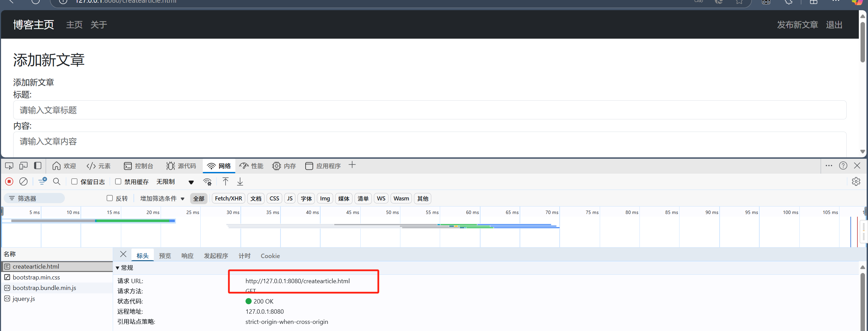Expand the 增加筛选条件 dropdown
868x331 pixels.
coord(162,199)
